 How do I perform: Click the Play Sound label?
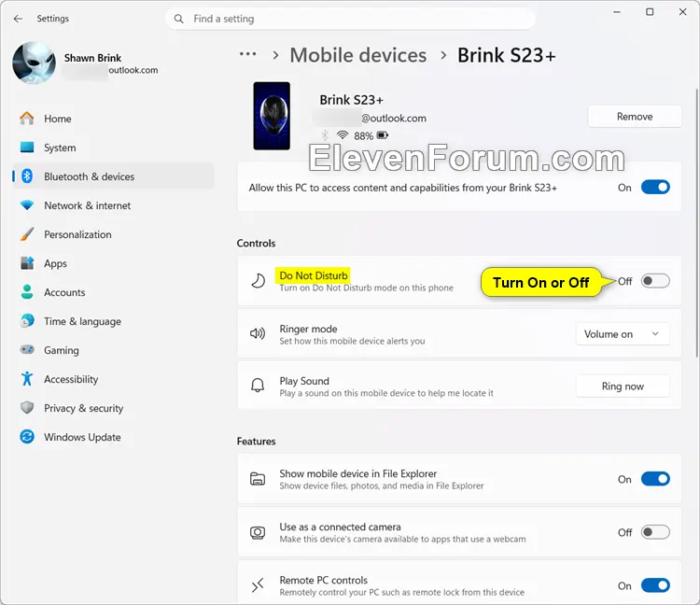[304, 381]
